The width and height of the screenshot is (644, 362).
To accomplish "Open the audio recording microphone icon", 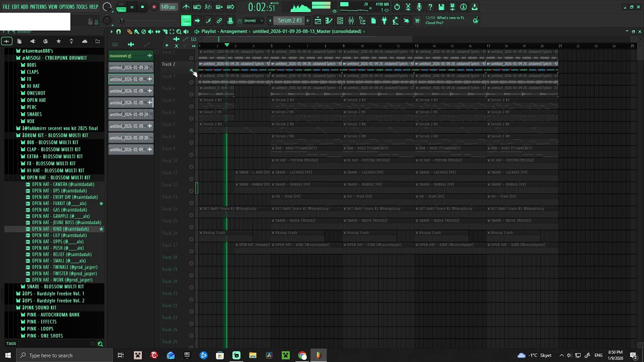I will 419,7.
